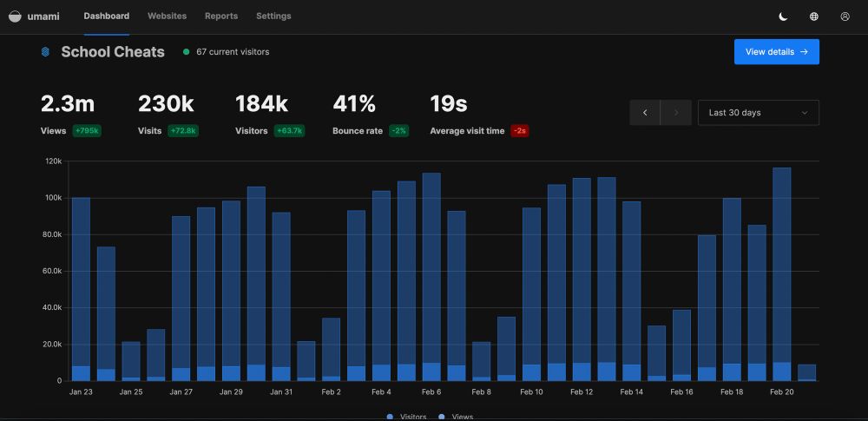Screen dimensions: 868x421
Task: Click the School Cheats website icon
Action: (45, 51)
